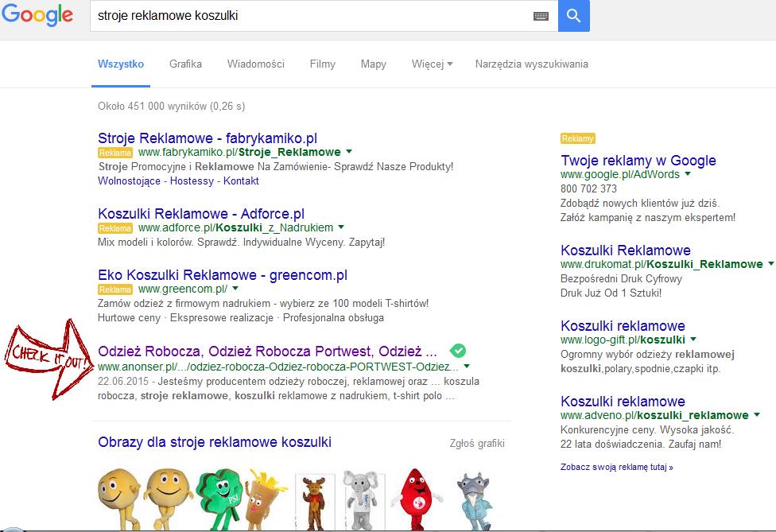Open the first yellow smiley mascot image
Screen dimensions: 776x532
[x=119, y=499]
